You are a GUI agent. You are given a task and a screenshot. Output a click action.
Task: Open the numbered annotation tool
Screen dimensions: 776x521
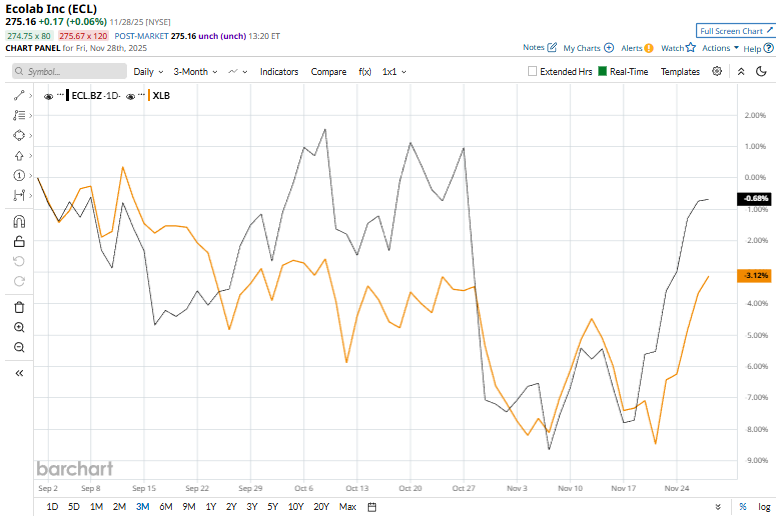[x=19, y=175]
